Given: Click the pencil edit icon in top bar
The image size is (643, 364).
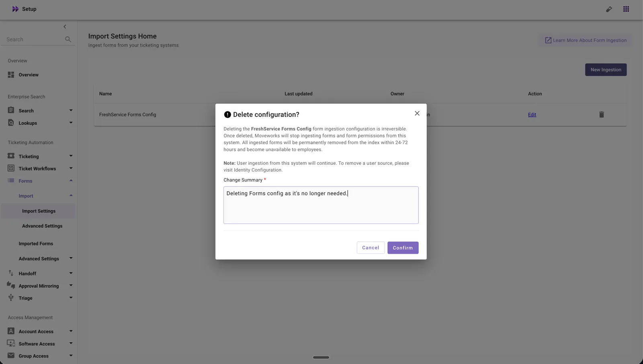Looking at the screenshot, I should click(x=609, y=9).
